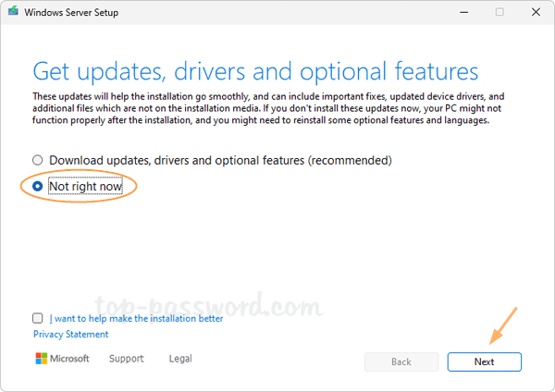555x392 pixels.
Task: Click the Windows Server Setup title text
Action: (71, 12)
